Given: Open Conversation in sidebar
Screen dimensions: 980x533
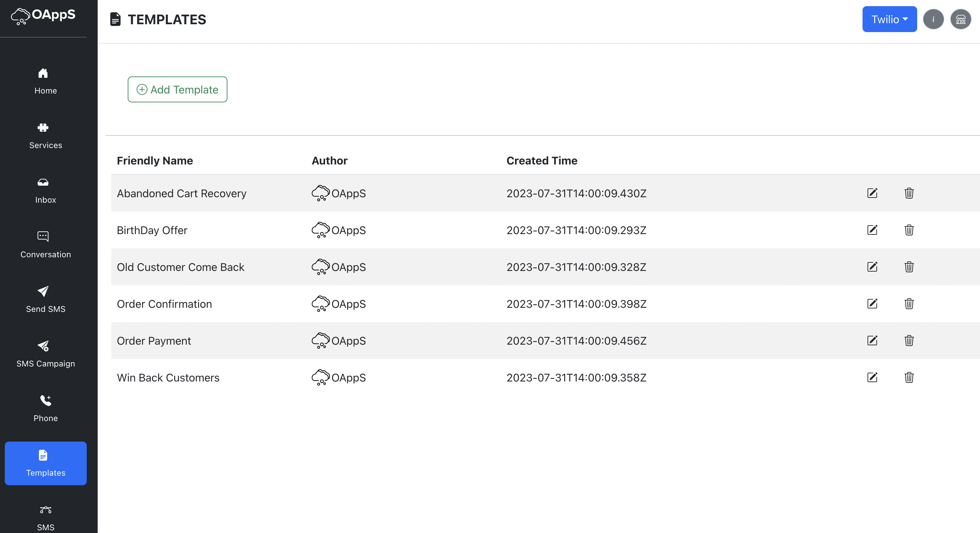Looking at the screenshot, I should (46, 245).
